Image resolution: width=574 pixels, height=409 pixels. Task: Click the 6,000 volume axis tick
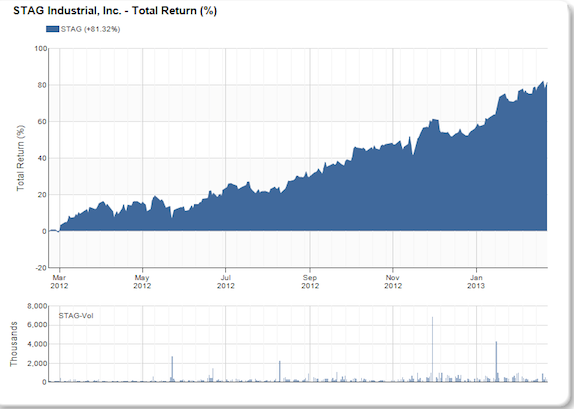point(37,325)
